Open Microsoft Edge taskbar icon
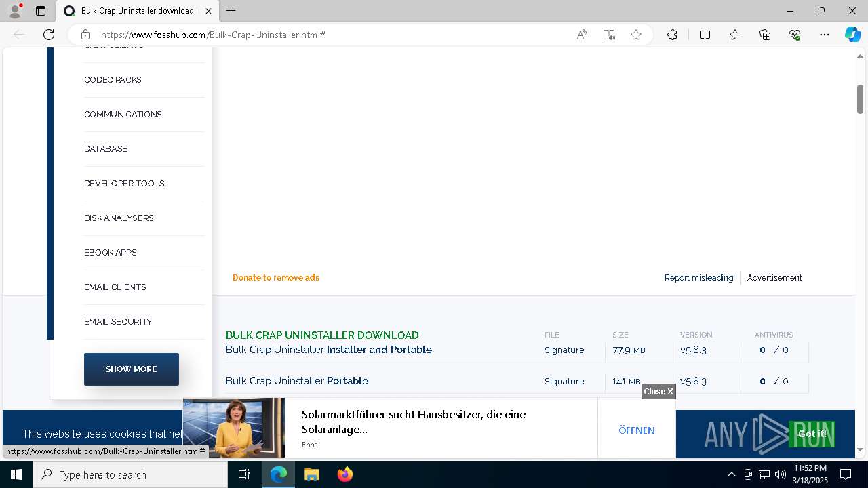 [279, 474]
